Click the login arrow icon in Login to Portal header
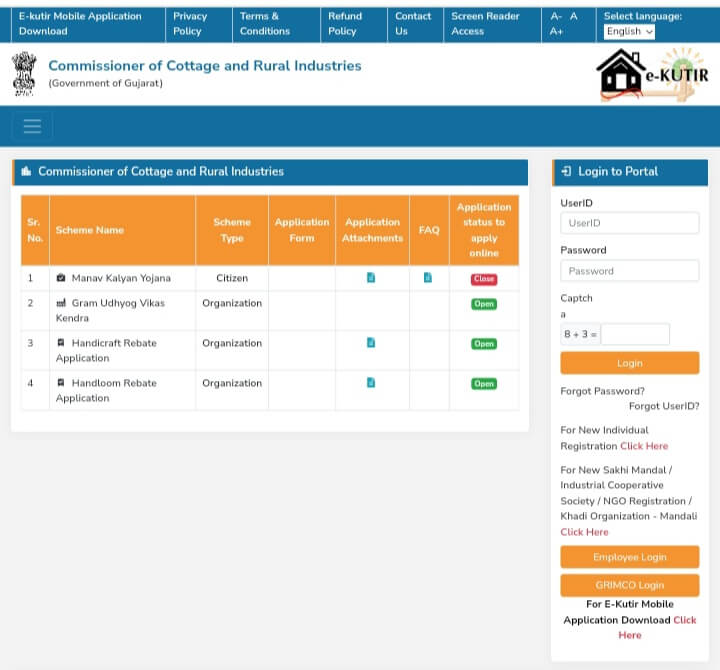The width and height of the screenshot is (720, 670). coord(566,171)
